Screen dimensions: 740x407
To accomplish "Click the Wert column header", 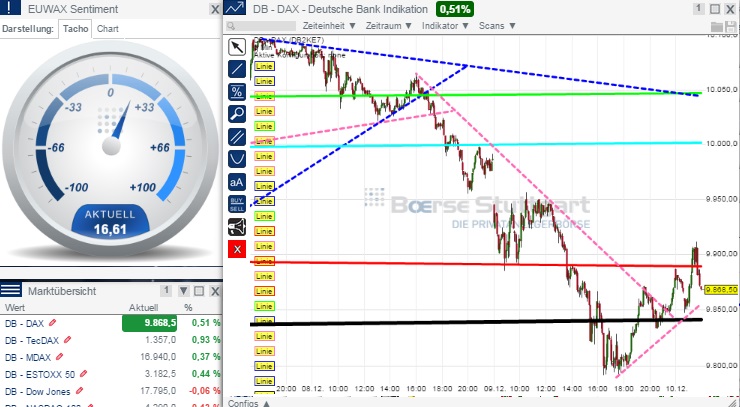I will click(15, 308).
